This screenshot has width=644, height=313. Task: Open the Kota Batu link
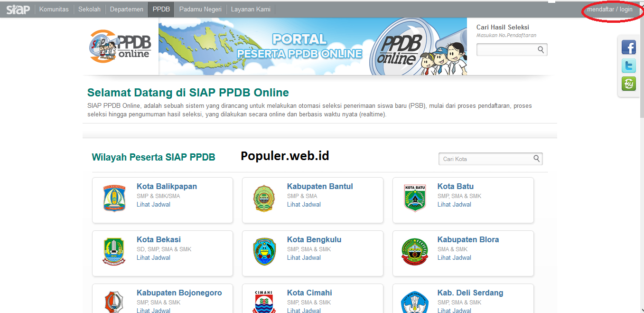(x=456, y=186)
